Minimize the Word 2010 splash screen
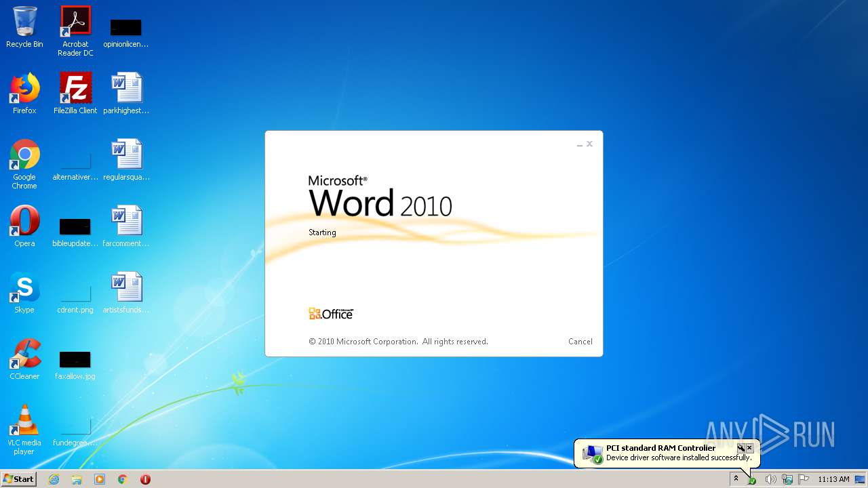Screen dimensions: 868x488 (580, 144)
